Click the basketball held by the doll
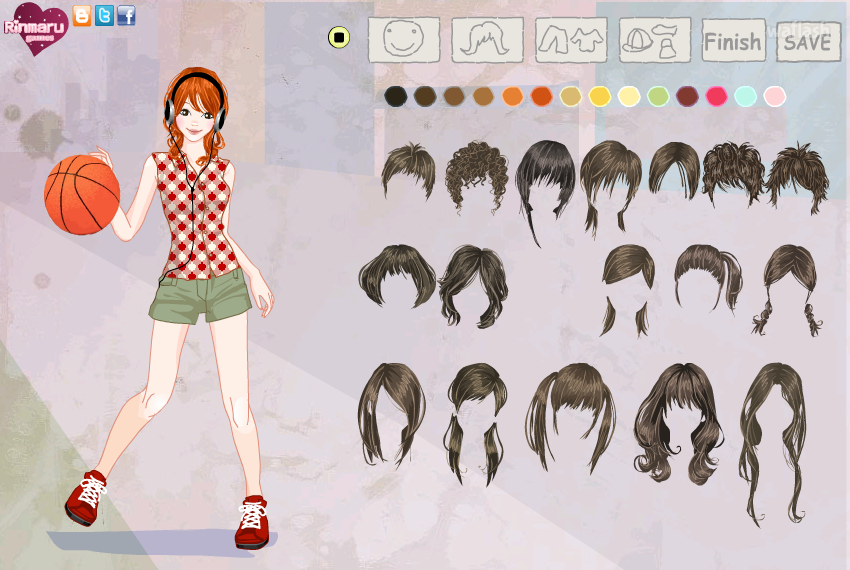This screenshot has width=850, height=570. coord(82,195)
